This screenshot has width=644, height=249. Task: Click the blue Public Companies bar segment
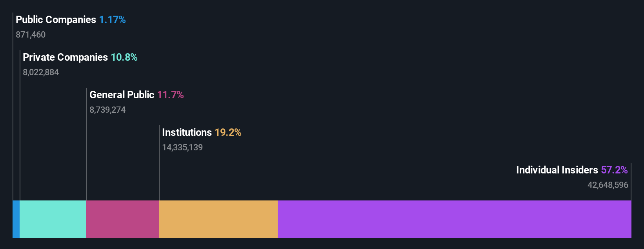click(16, 219)
